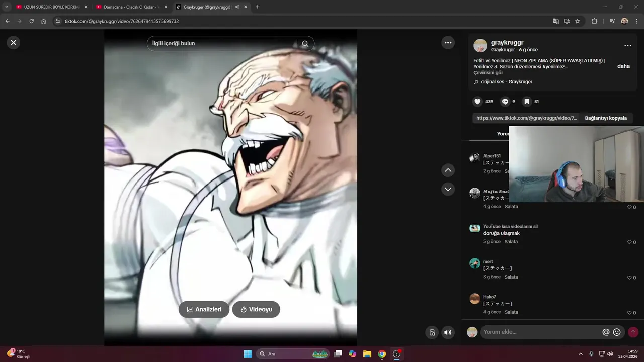Viewport: 644px width, 362px height.
Task: Open Hako7's profile avatar
Action: pos(475,299)
